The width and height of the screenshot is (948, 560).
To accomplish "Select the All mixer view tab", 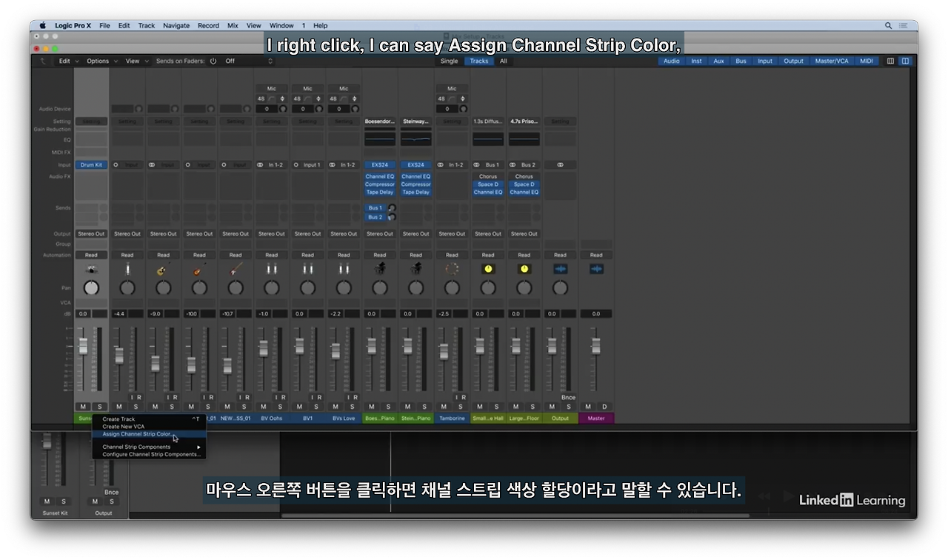I will tap(504, 61).
